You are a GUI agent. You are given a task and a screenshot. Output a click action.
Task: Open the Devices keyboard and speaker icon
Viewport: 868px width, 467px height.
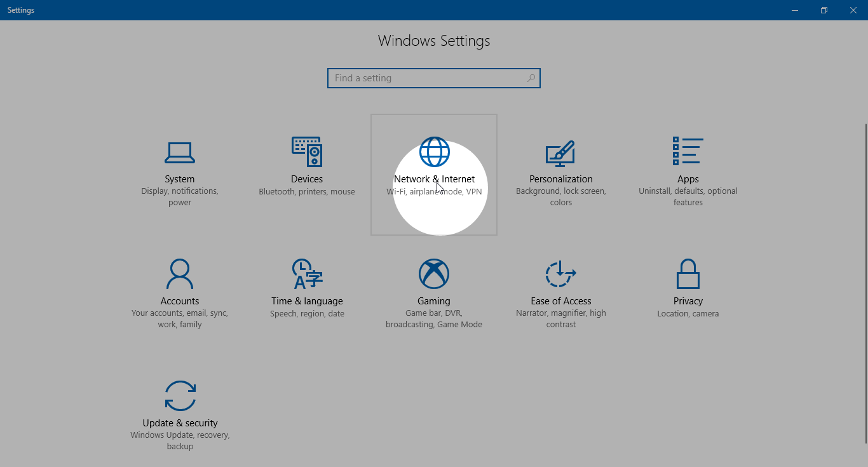click(x=307, y=152)
